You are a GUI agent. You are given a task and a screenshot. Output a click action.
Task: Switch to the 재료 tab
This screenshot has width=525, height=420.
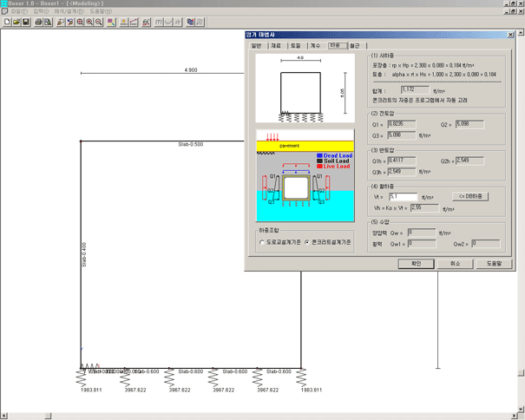coord(276,45)
